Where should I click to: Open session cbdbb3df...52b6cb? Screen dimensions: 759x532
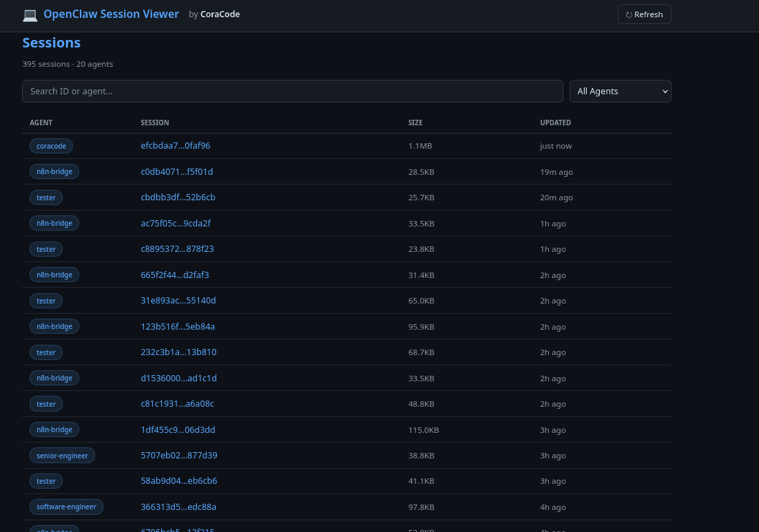178,198
